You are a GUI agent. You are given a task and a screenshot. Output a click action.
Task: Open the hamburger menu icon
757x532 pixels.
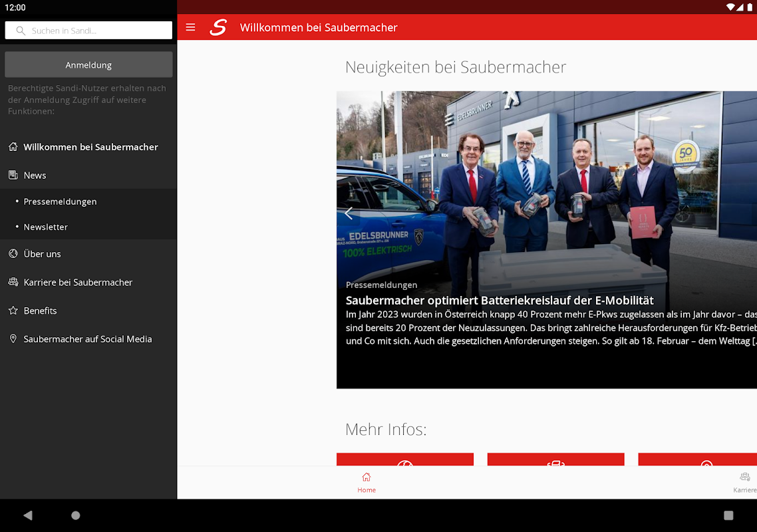click(x=190, y=27)
